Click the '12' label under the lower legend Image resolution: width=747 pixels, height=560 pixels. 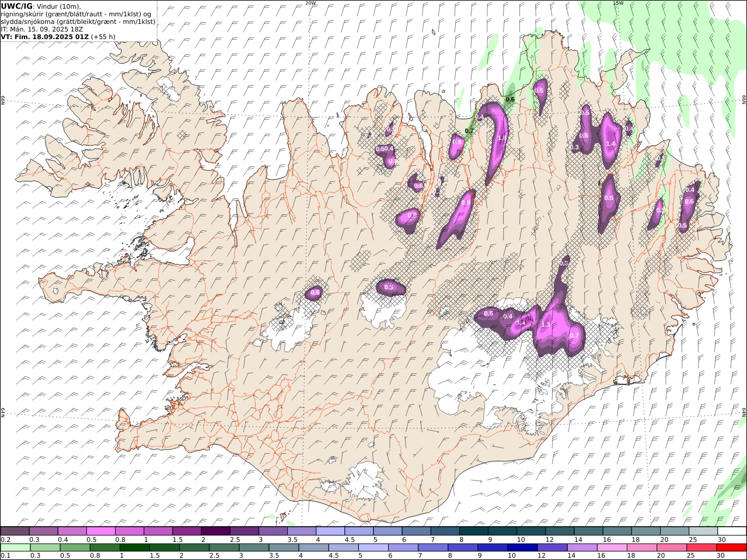pos(542,556)
